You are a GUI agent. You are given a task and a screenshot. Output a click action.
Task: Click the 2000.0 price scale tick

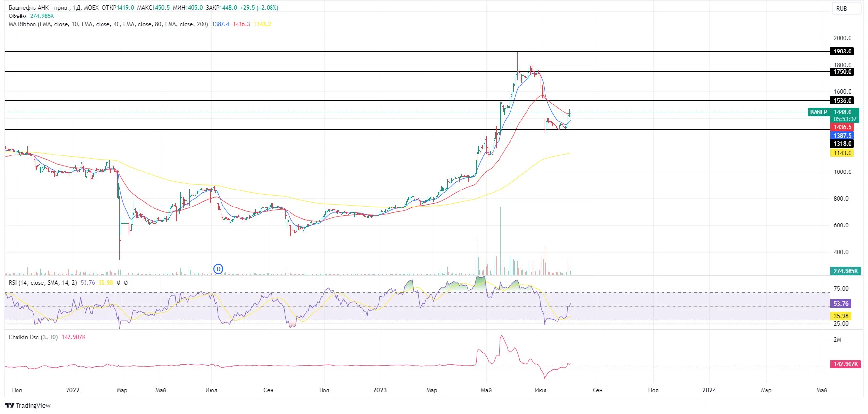(x=843, y=38)
